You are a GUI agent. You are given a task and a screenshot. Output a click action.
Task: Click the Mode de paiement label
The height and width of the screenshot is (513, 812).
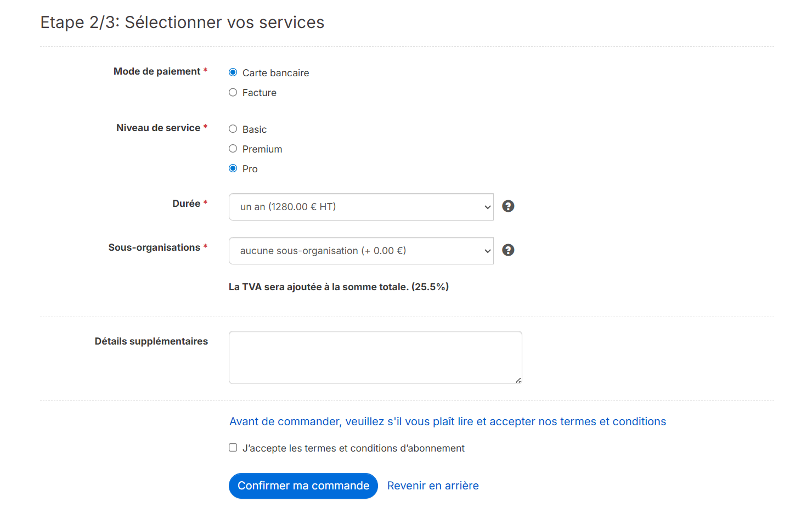(x=156, y=71)
